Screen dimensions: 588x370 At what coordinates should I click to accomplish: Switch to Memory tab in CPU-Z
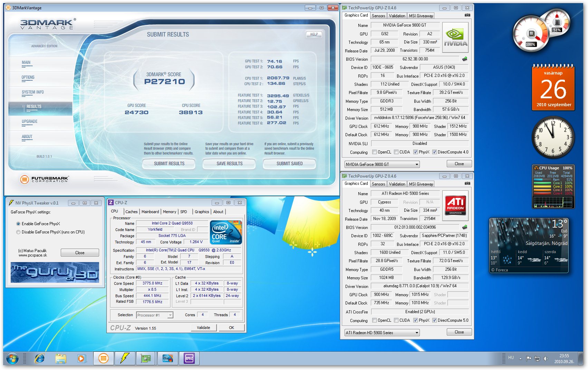[170, 212]
